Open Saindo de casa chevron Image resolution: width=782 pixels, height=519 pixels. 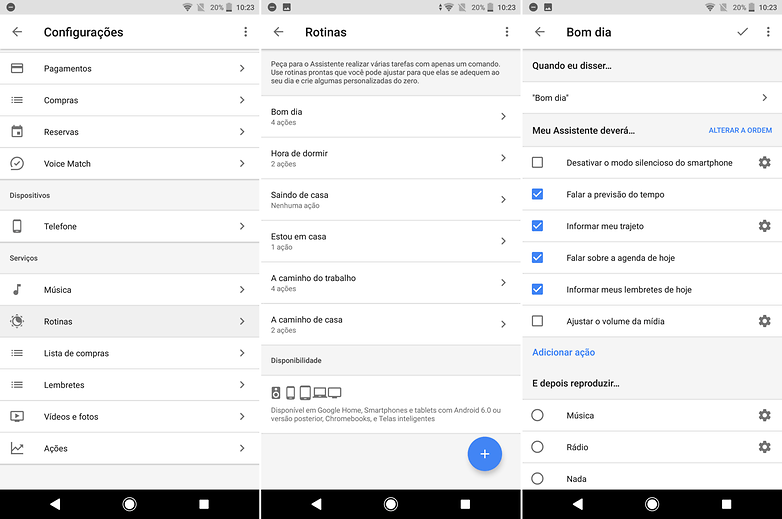tap(503, 199)
